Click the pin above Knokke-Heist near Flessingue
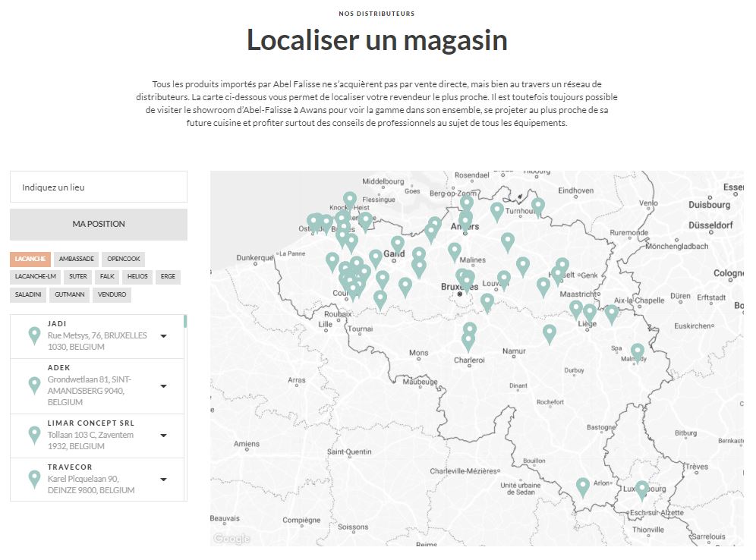 click(x=350, y=201)
